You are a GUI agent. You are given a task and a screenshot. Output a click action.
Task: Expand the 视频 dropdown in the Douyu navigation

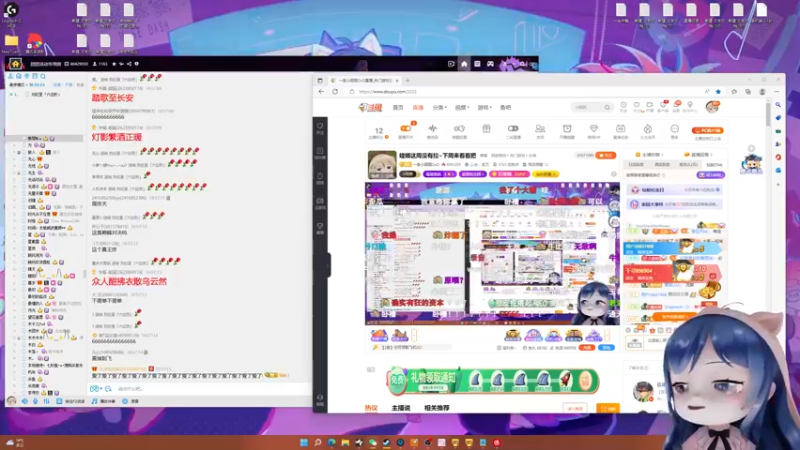[462, 108]
